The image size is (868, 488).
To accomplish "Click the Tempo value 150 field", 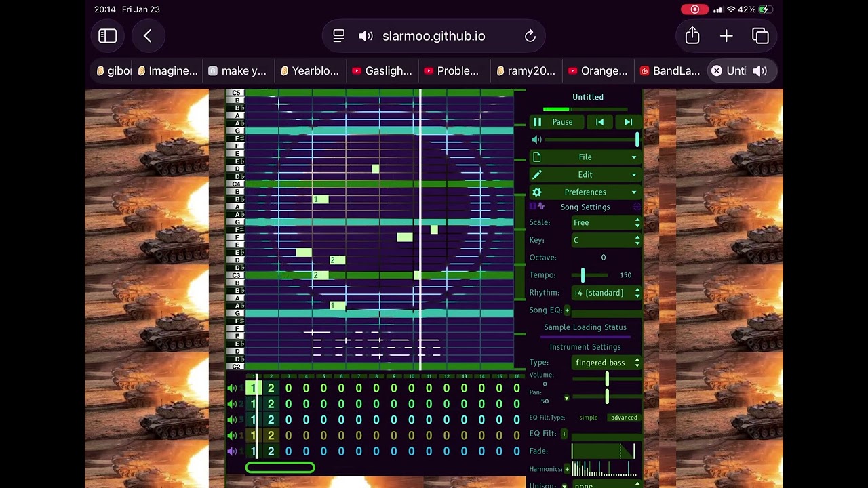I will [x=625, y=275].
